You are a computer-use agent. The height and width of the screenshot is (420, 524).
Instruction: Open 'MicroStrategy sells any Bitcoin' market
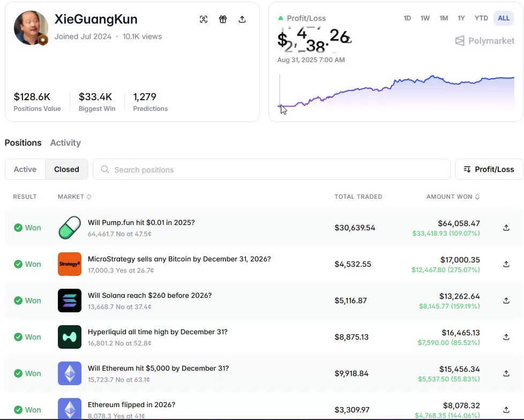pyautogui.click(x=179, y=259)
